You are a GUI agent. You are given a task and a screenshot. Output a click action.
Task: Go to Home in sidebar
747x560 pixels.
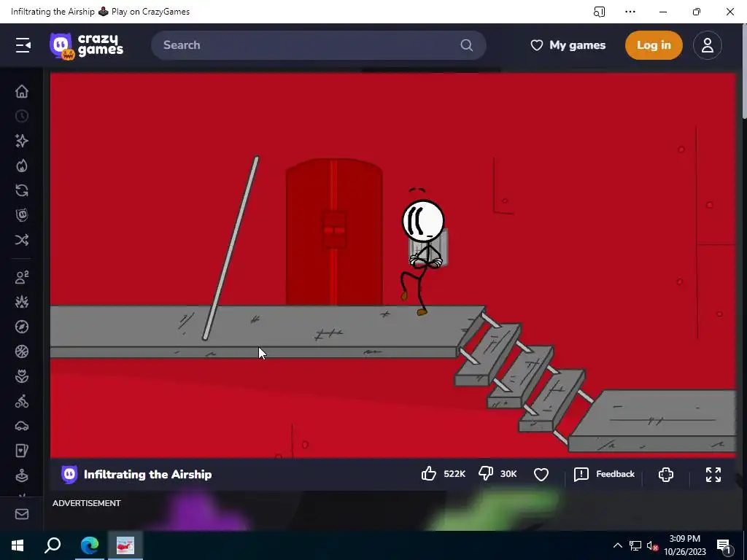pos(22,91)
